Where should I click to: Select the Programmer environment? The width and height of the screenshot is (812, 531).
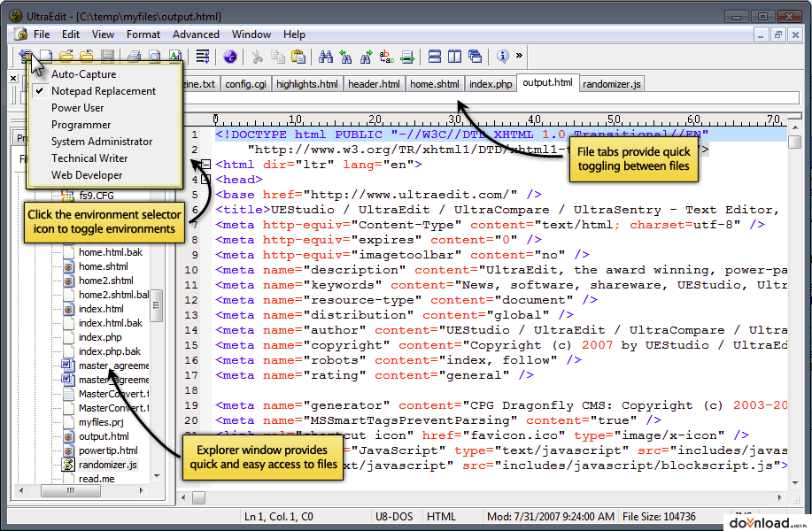pyautogui.click(x=81, y=125)
